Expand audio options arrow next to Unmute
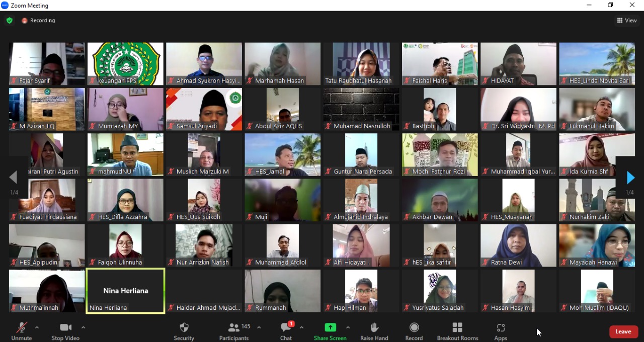 click(x=37, y=327)
